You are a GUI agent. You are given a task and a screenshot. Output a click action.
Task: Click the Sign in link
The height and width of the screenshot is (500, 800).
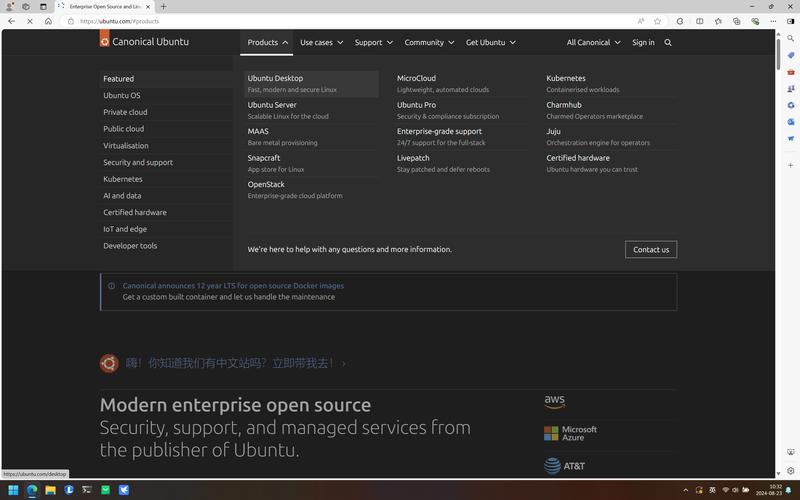click(643, 42)
